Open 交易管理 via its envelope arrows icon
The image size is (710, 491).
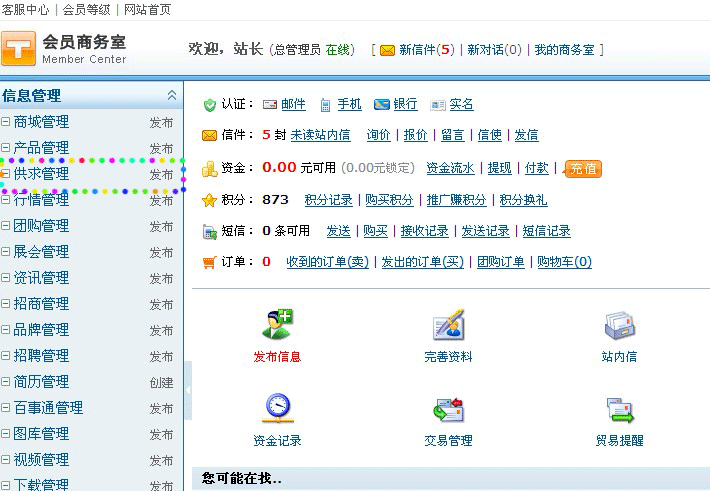click(x=448, y=409)
